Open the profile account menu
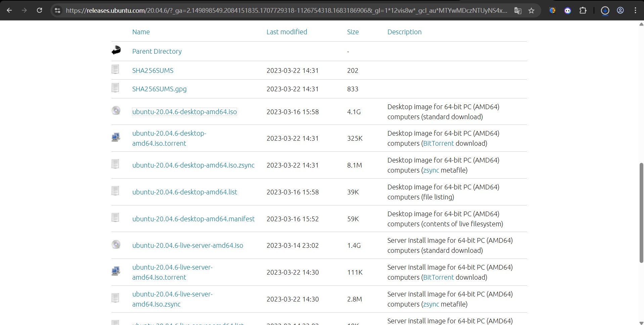644x325 pixels. pyautogui.click(x=620, y=10)
